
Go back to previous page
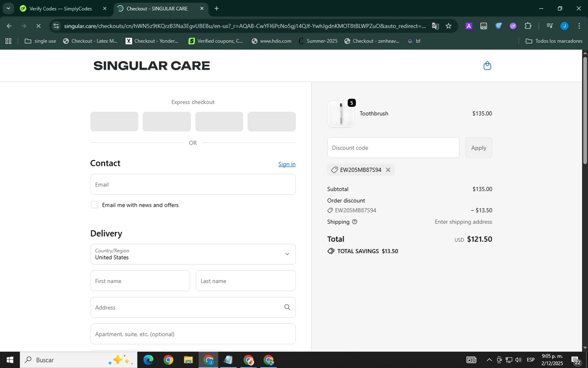click(x=9, y=26)
